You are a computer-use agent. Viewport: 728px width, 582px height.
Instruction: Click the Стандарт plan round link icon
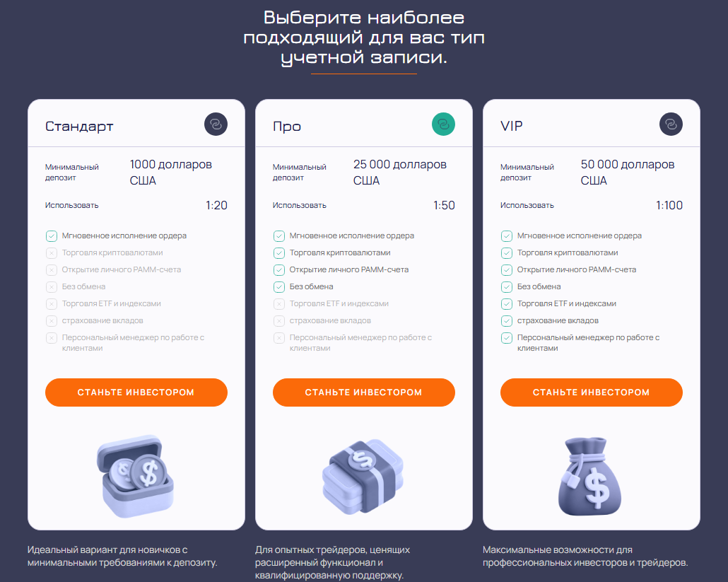(216, 124)
